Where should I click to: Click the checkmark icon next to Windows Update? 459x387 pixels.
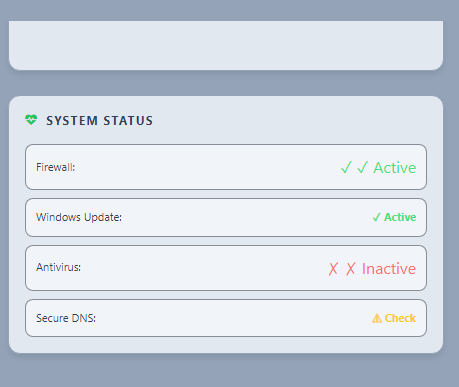pos(376,217)
